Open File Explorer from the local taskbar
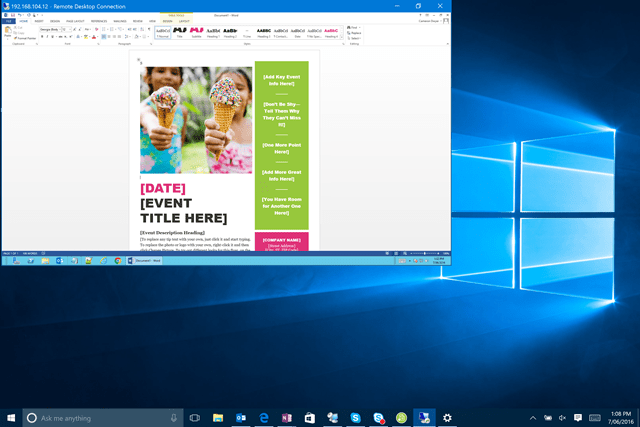The height and width of the screenshot is (427, 640). 218,417
